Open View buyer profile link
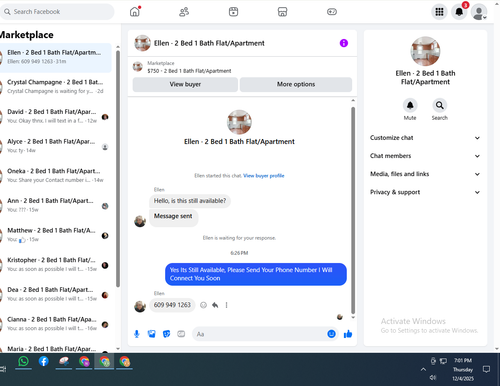The image size is (500, 386). click(264, 176)
